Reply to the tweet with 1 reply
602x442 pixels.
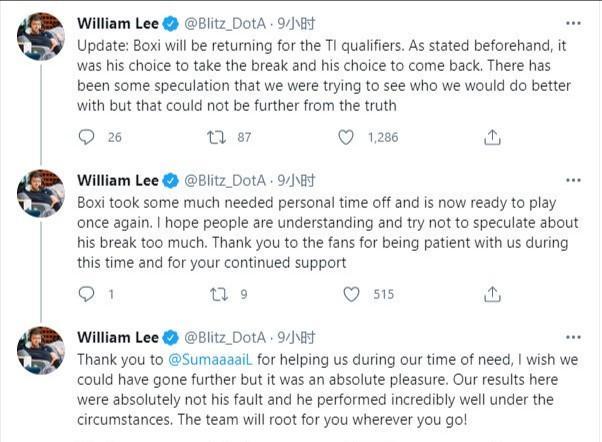(87, 294)
